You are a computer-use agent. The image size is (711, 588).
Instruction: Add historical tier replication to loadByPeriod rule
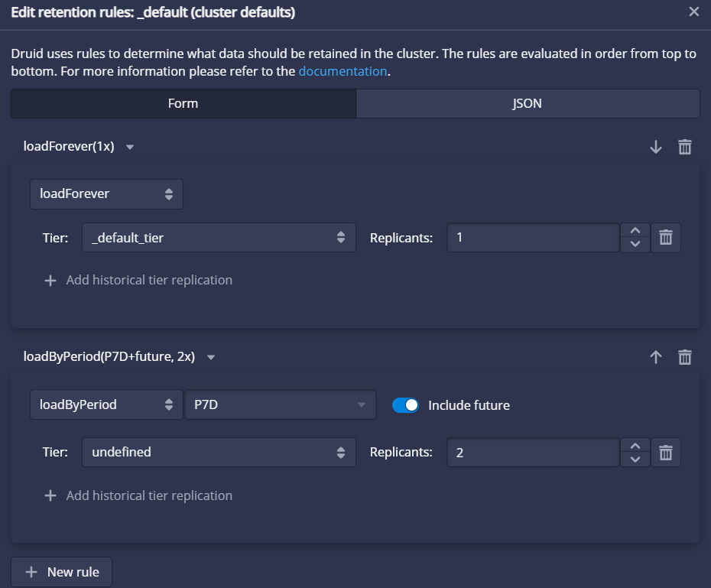[x=138, y=495]
